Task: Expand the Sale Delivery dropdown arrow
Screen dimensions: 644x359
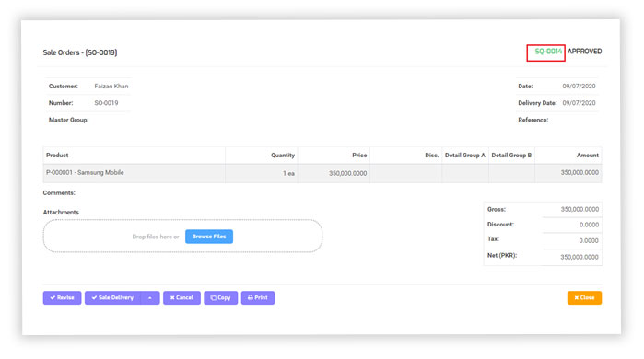Action: (150, 297)
